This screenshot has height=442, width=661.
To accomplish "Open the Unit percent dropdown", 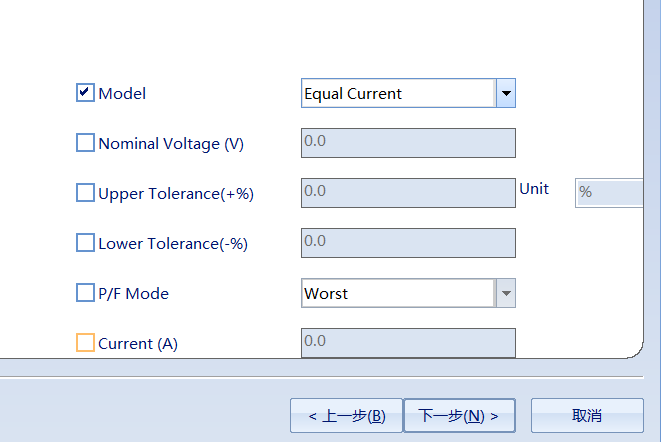I will point(608,192).
